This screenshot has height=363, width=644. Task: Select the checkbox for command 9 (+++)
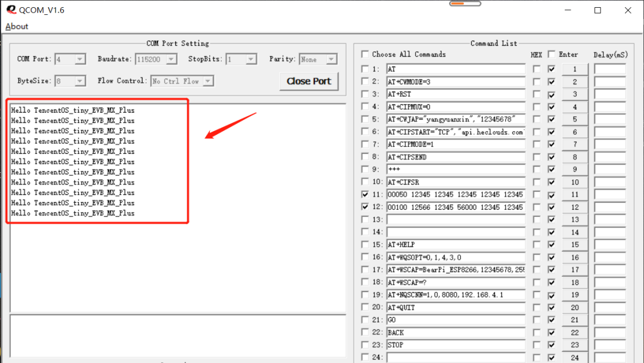tap(365, 169)
